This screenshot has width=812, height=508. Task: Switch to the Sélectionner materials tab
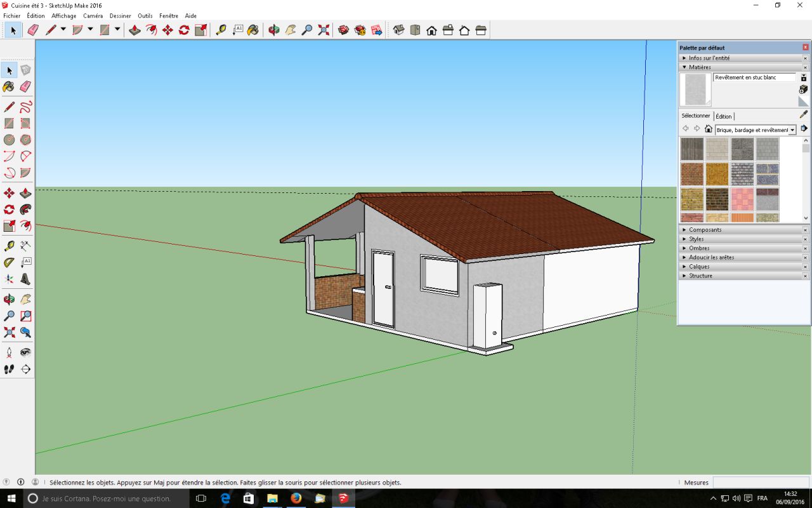pyautogui.click(x=696, y=116)
